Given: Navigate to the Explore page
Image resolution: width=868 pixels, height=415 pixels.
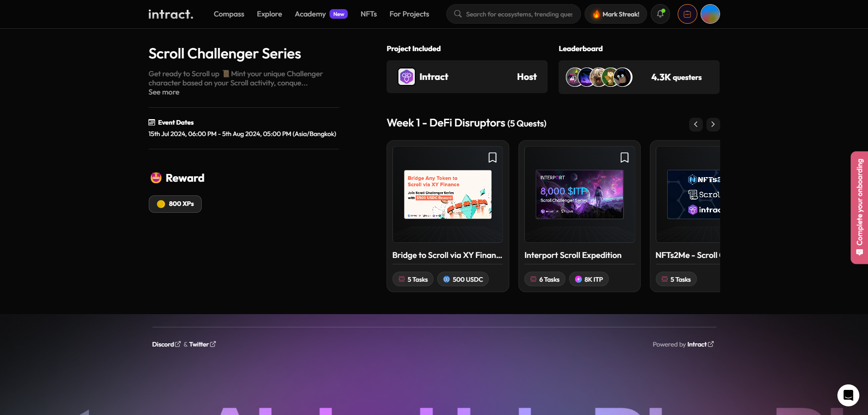Looking at the screenshot, I should (x=269, y=14).
